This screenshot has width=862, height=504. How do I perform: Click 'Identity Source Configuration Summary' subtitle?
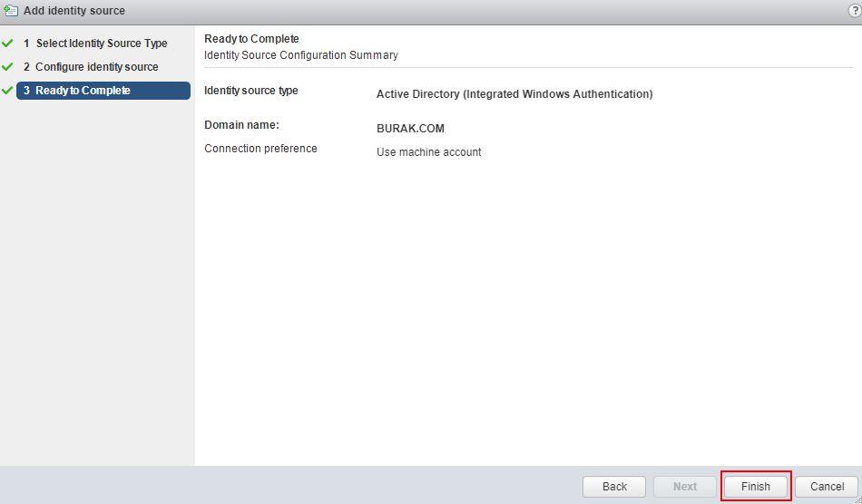point(300,55)
